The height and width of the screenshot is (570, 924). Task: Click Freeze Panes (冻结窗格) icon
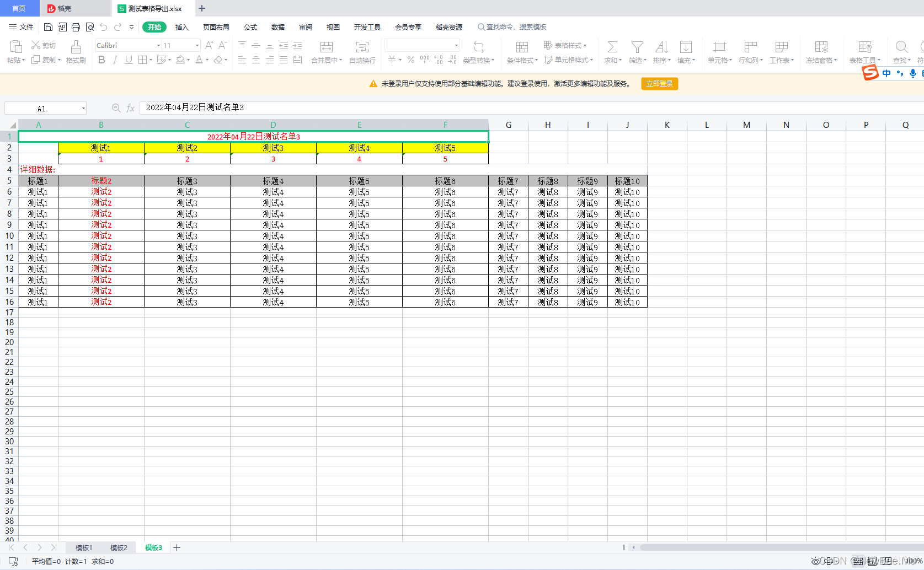[x=821, y=52]
